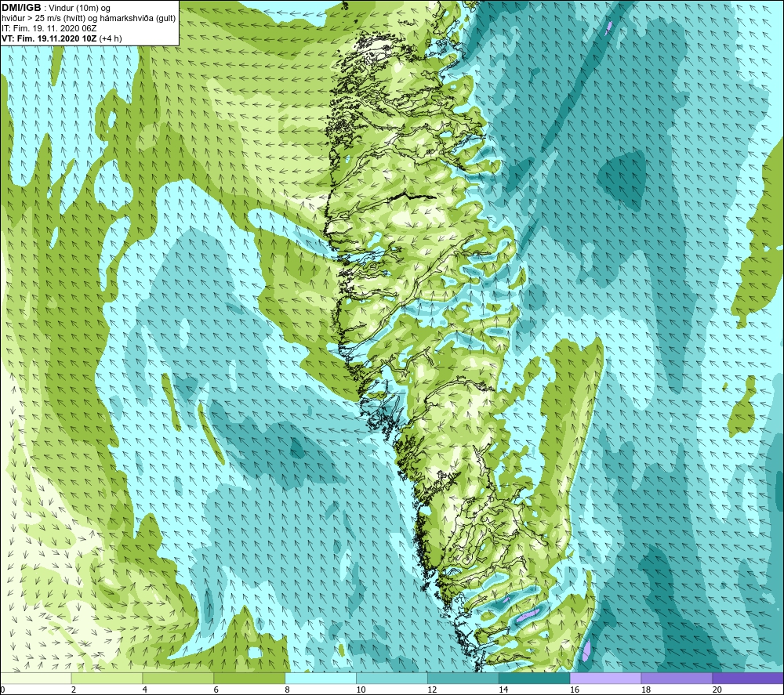Click the 18–20 m/s medium purple legend swatch
The width and height of the screenshot is (784, 695).
pos(677,678)
